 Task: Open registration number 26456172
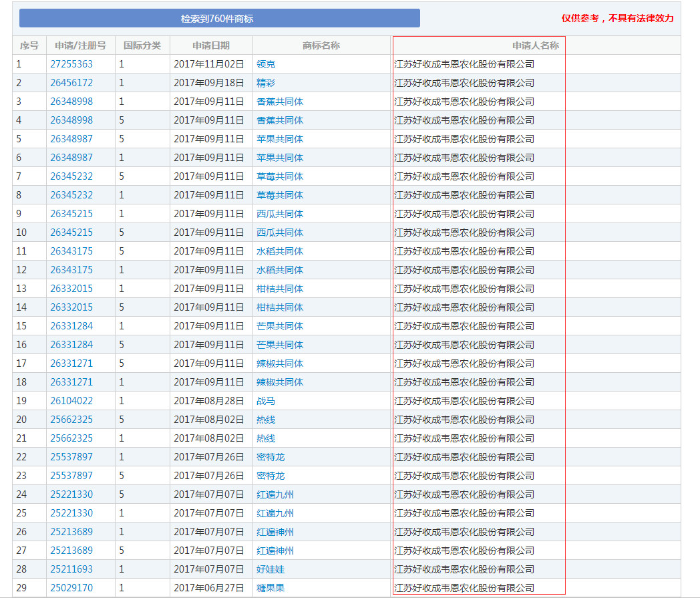point(71,83)
